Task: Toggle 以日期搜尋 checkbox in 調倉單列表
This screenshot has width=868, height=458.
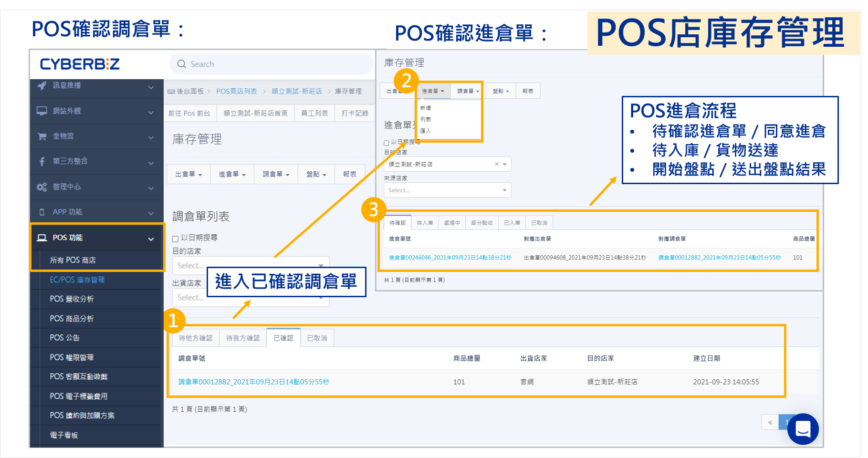Action: click(175, 239)
